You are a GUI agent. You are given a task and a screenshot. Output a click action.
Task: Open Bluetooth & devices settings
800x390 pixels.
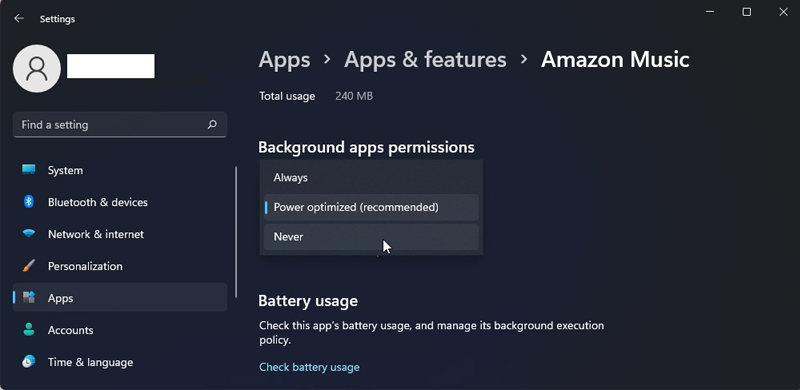(x=120, y=202)
